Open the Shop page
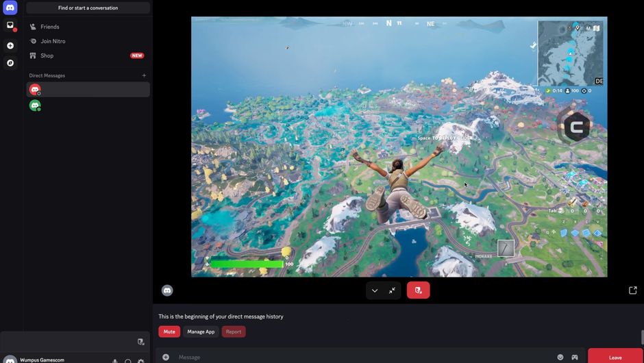This screenshot has width=644, height=363. [x=47, y=55]
